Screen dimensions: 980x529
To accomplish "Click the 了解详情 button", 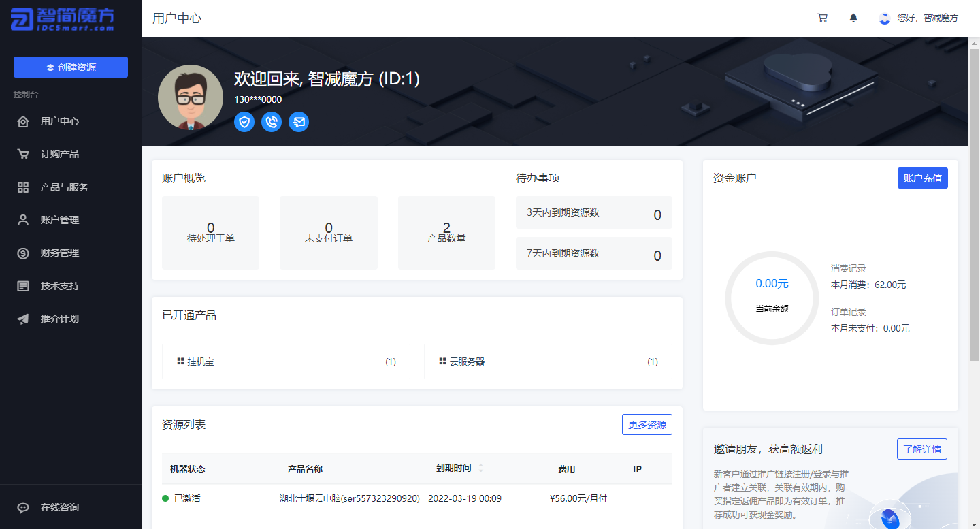I will 922,449.
